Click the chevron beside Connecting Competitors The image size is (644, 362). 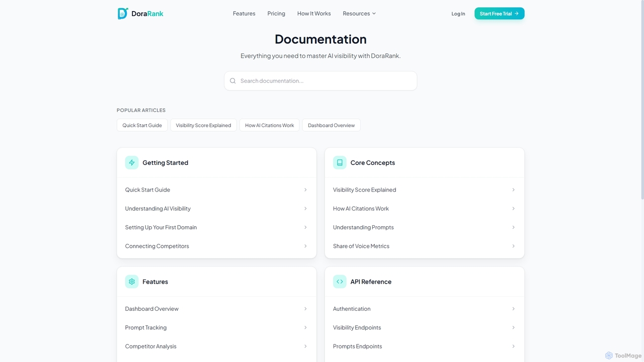pos(305,246)
